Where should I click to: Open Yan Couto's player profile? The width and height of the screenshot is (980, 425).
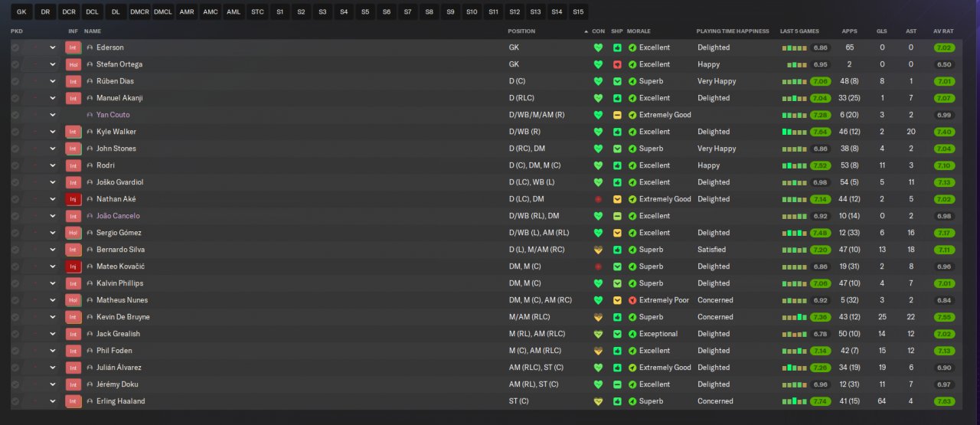(x=113, y=115)
